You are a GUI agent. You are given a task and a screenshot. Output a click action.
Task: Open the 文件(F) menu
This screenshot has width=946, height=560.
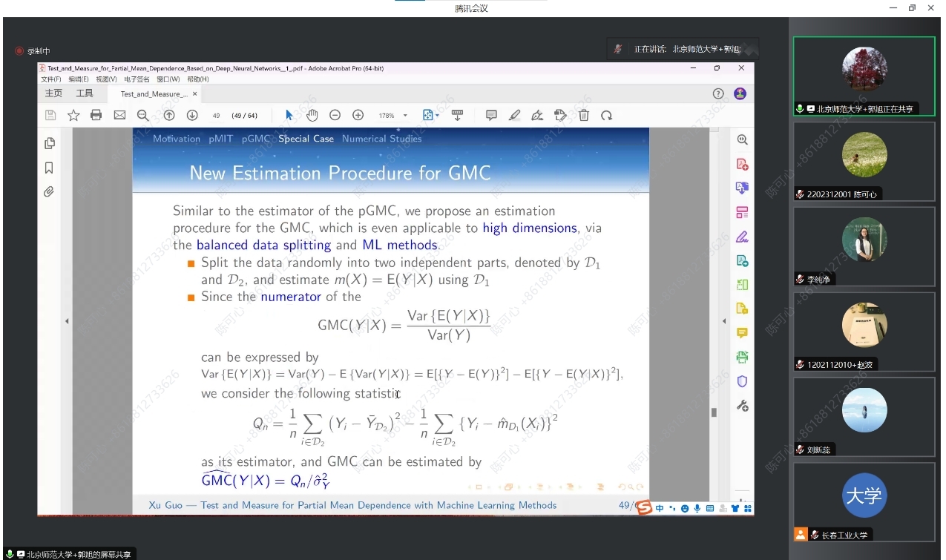coord(50,79)
